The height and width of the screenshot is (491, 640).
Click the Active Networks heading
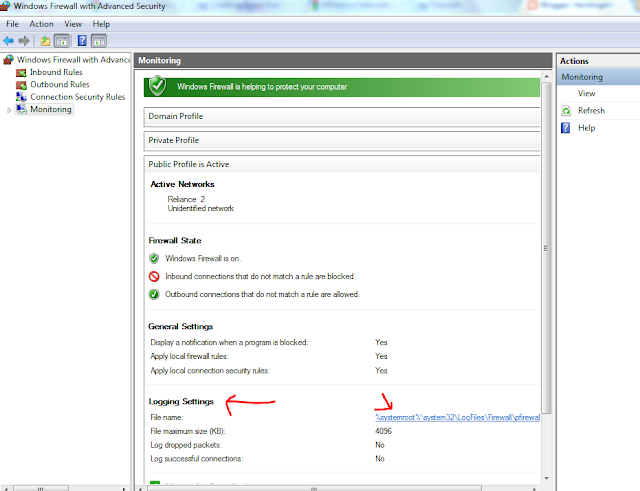(182, 184)
